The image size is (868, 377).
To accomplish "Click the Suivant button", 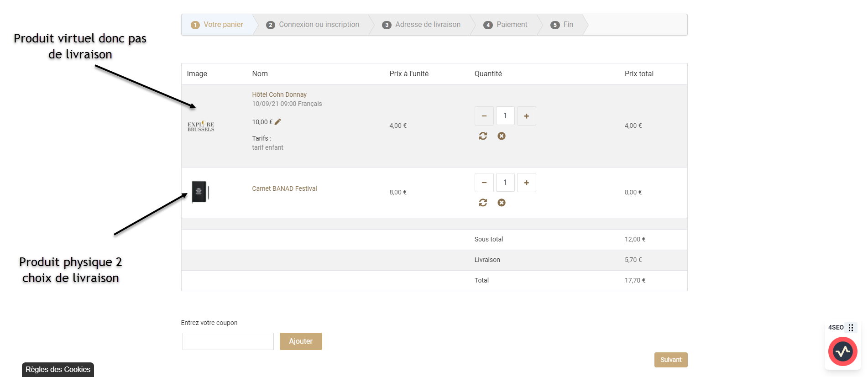I will click(x=670, y=360).
